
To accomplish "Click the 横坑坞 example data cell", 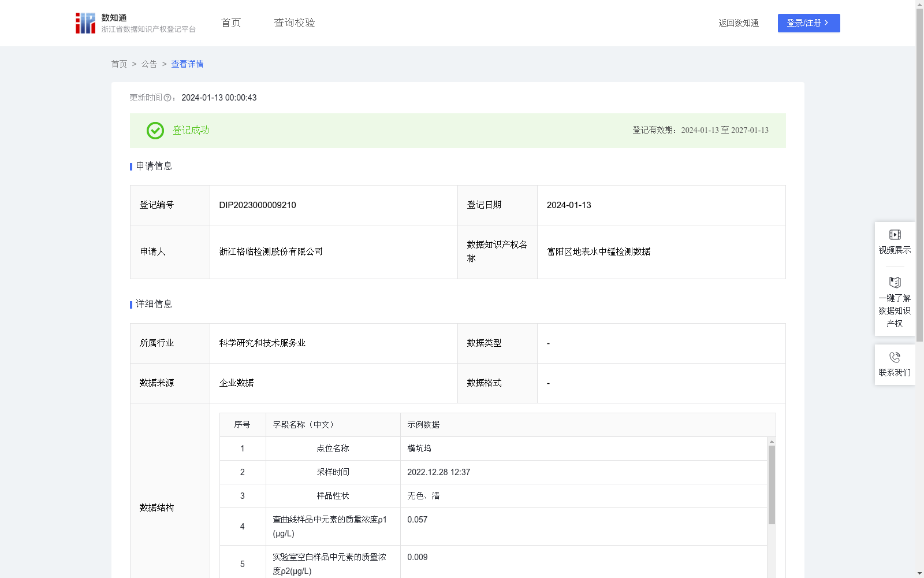I will [419, 448].
